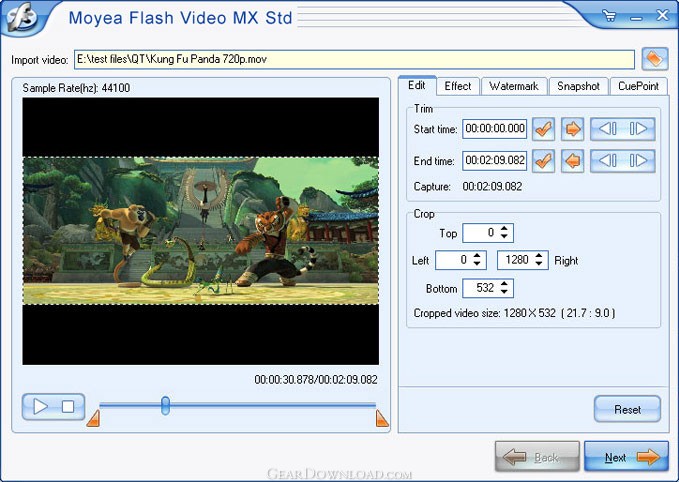
Task: Confirm the End time with checkmark button
Action: (543, 161)
